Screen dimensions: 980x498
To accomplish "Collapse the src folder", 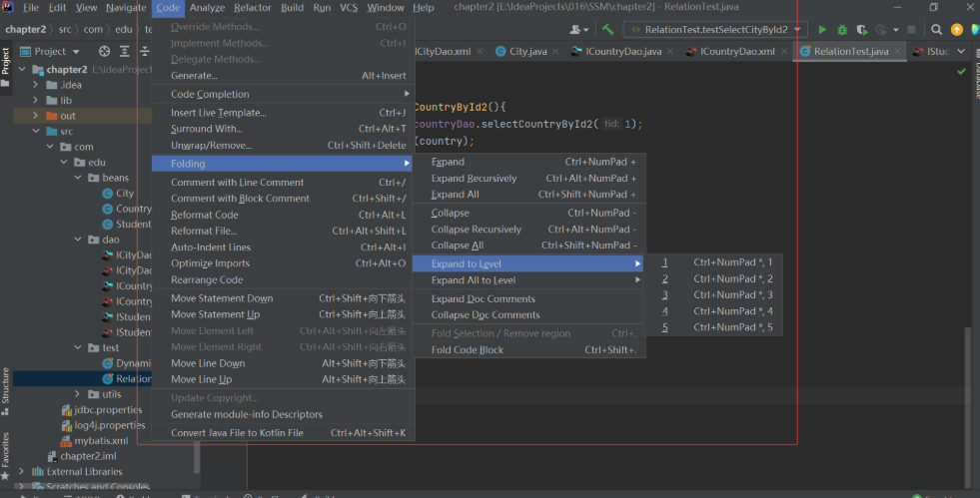I will 36,131.
